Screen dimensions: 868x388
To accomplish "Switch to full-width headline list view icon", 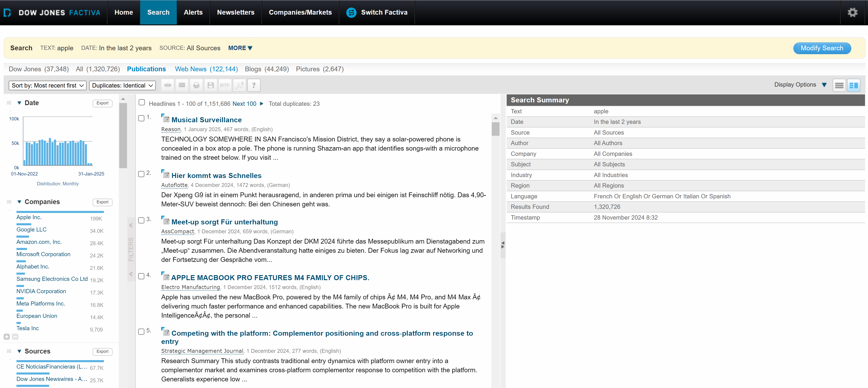I will tap(839, 85).
